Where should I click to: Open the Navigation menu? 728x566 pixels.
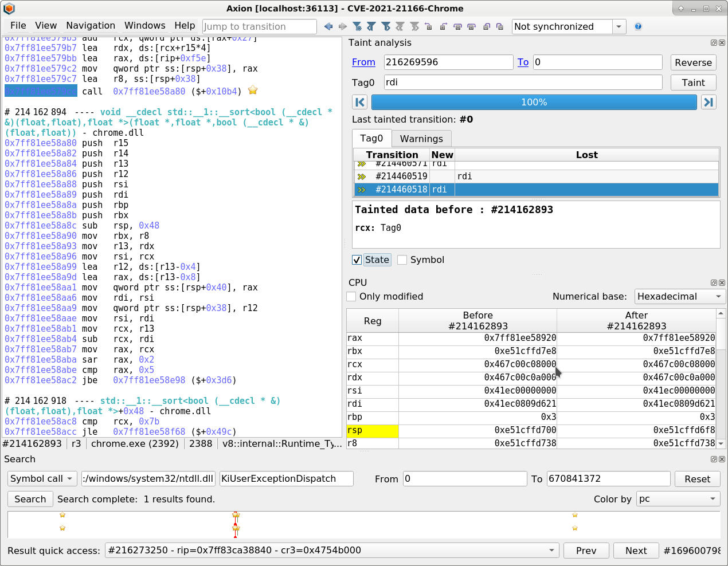pyautogui.click(x=91, y=26)
